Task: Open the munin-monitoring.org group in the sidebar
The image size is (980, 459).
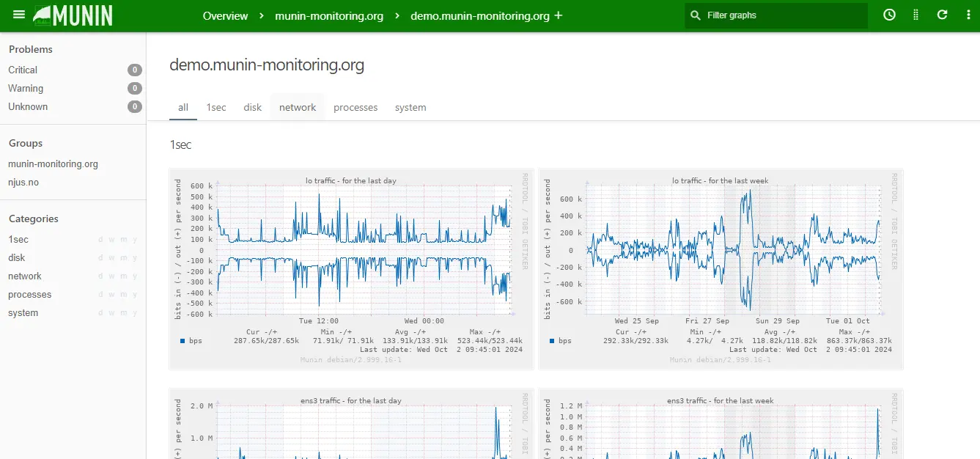Action: (53, 164)
